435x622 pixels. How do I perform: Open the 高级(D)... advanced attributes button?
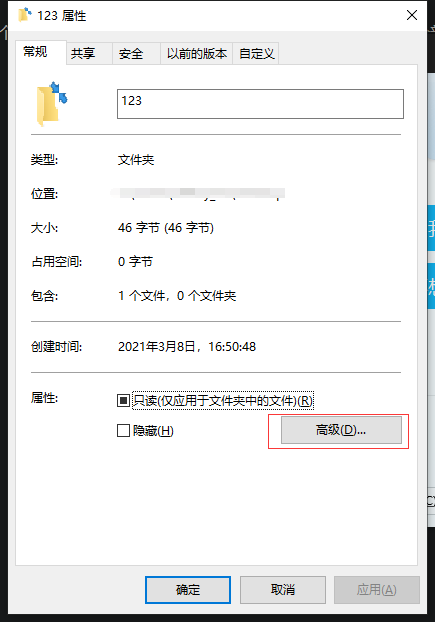click(x=341, y=430)
